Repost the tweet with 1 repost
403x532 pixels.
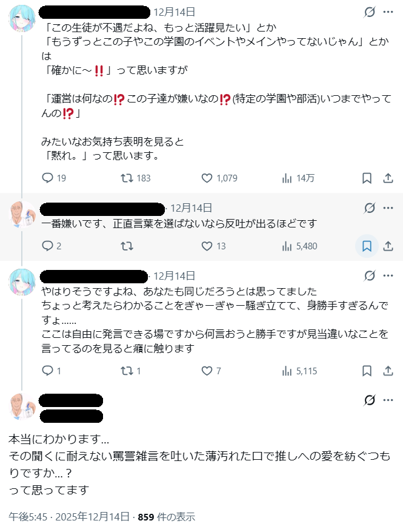pos(127,371)
